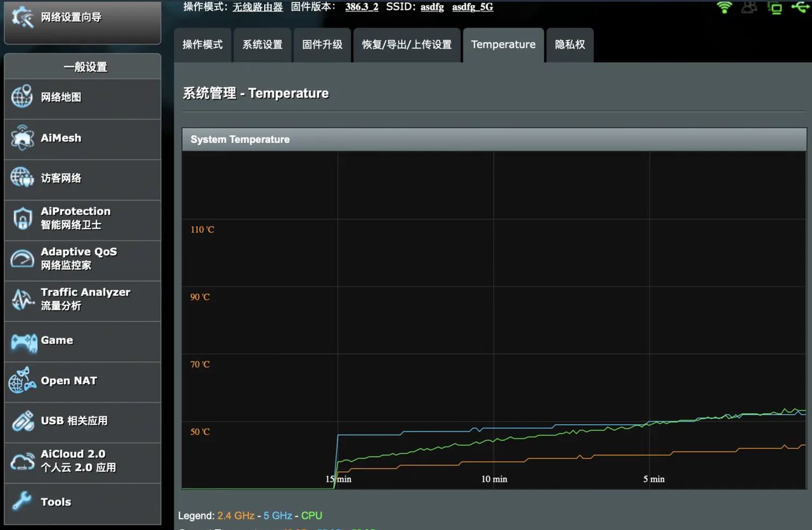Image resolution: width=812 pixels, height=530 pixels.
Task: Click the network clients status icon
Action: (x=749, y=7)
